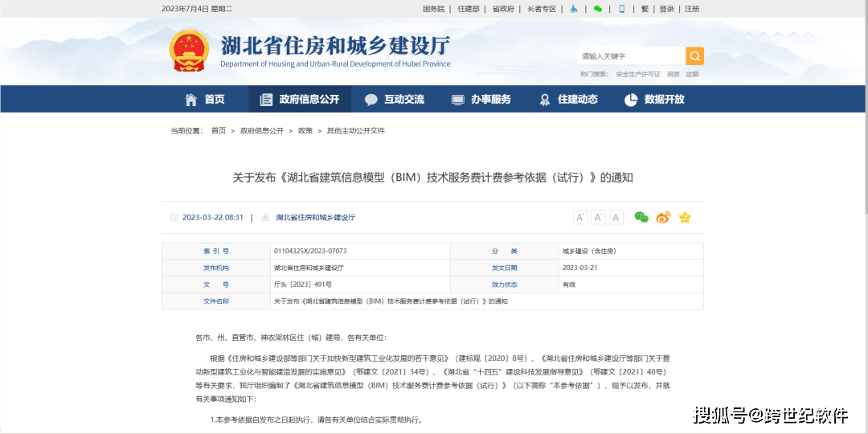Open 长者专区 link

pos(542,9)
